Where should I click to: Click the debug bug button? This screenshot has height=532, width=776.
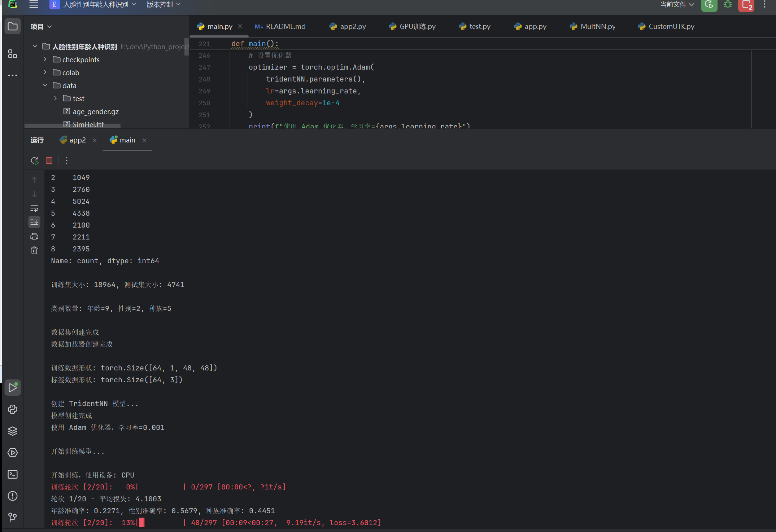pyautogui.click(x=728, y=5)
